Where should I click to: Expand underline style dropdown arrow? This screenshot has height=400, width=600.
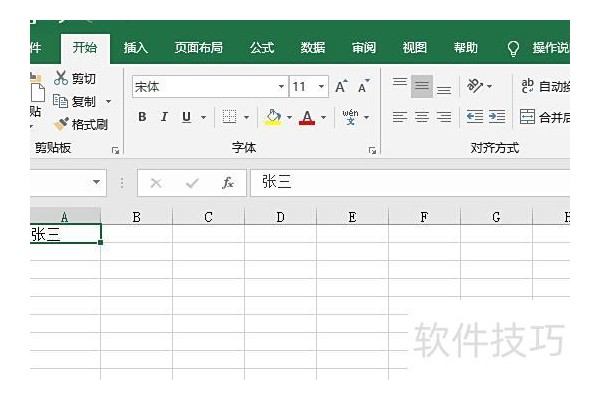tap(204, 117)
